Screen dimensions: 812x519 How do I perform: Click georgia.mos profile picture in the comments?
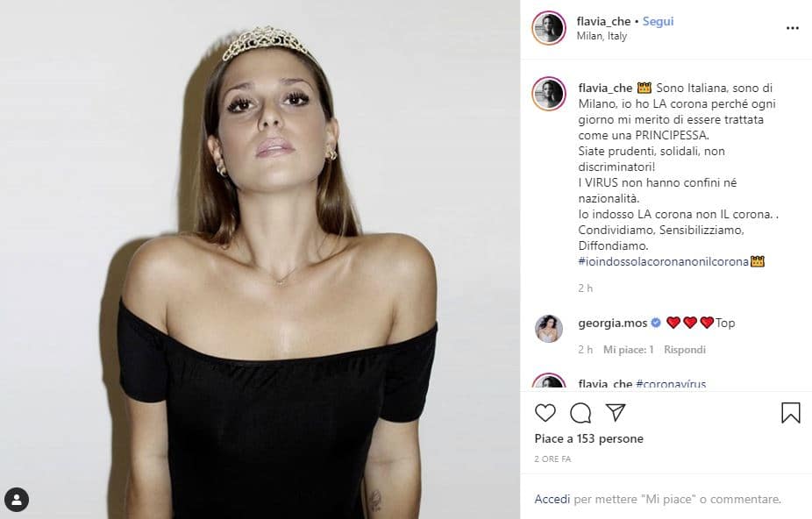[x=549, y=328]
